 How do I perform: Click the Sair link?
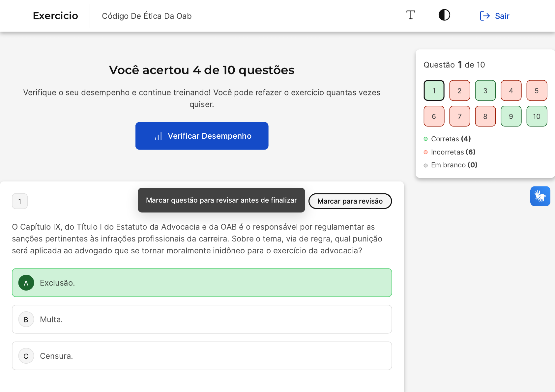tap(502, 16)
